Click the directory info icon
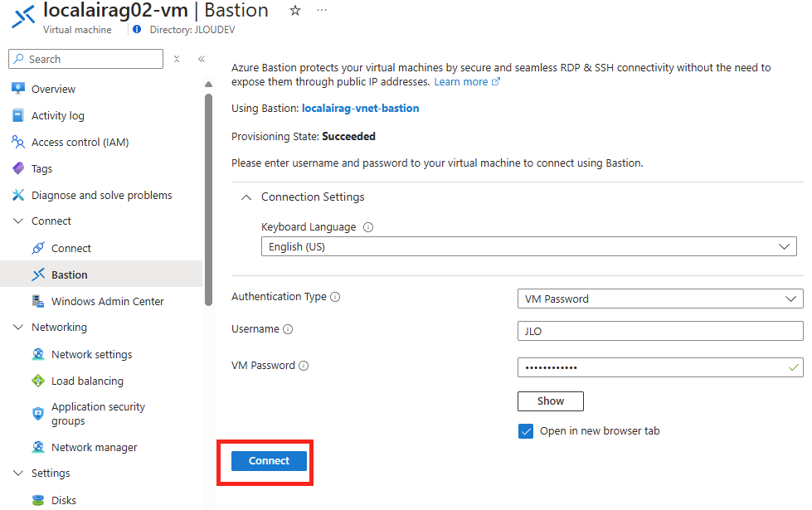Viewport: 812px width, 510px height. 137,30
